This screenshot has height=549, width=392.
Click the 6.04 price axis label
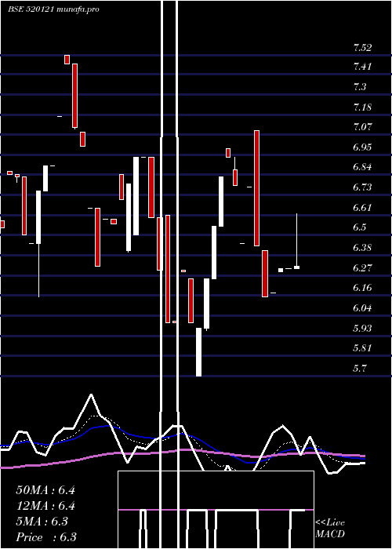tap(362, 308)
